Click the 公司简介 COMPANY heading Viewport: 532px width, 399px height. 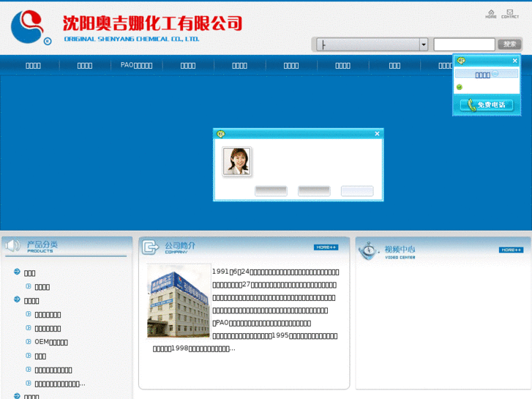(x=180, y=247)
